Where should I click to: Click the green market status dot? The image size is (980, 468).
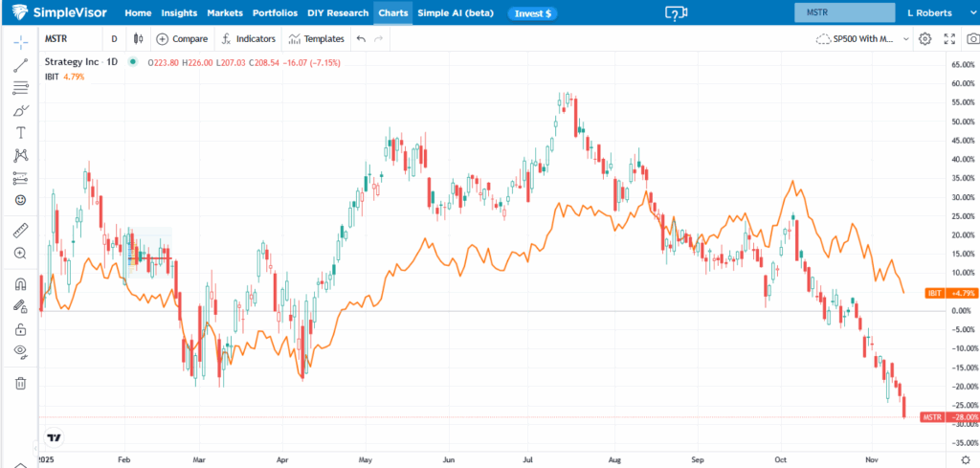click(x=132, y=62)
